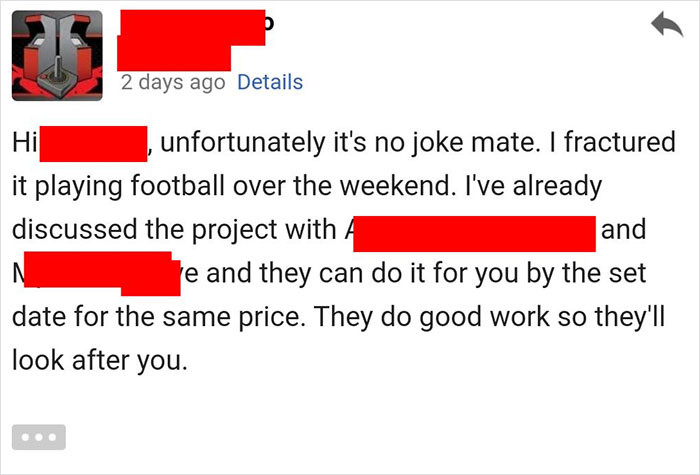Click the '2 days ago' timestamp

(173, 83)
